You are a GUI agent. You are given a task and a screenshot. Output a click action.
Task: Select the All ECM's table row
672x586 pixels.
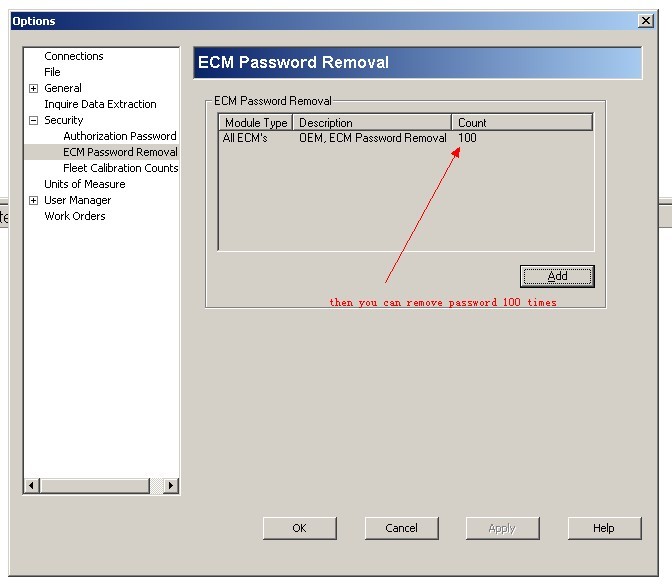tap(245, 138)
